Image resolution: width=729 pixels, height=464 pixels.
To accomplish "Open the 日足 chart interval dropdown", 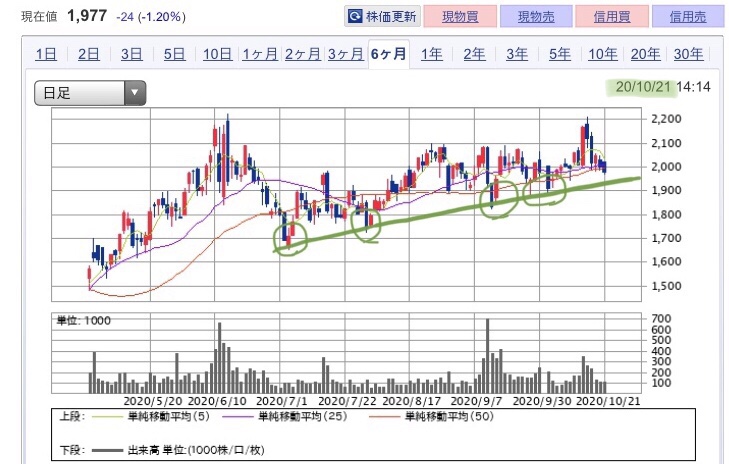I will coord(90,94).
